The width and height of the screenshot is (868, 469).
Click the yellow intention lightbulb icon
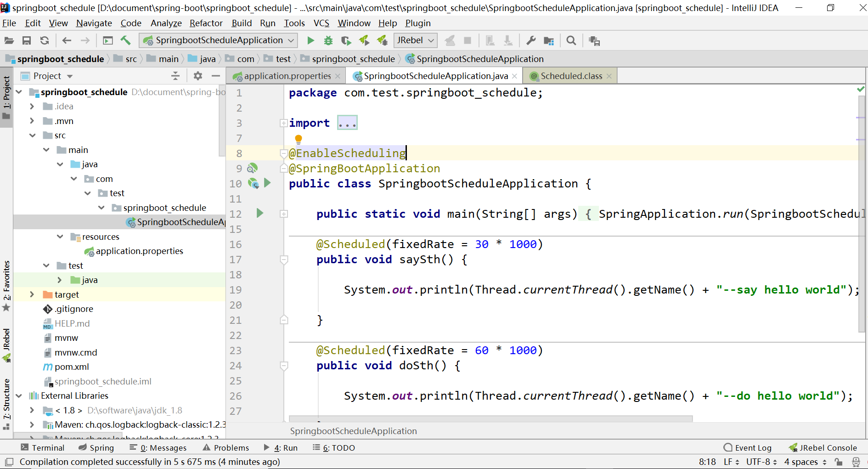coord(299,139)
